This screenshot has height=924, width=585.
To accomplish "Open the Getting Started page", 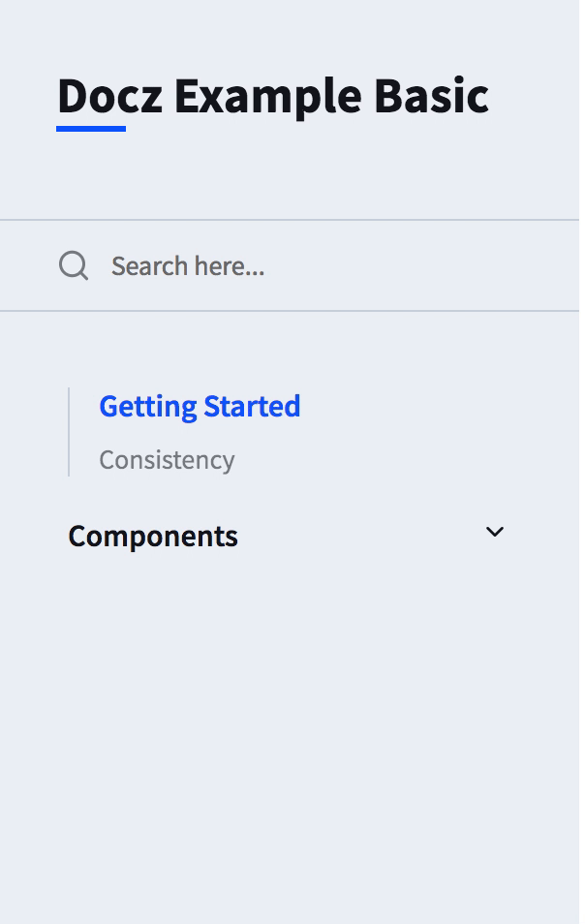I will coord(200,407).
